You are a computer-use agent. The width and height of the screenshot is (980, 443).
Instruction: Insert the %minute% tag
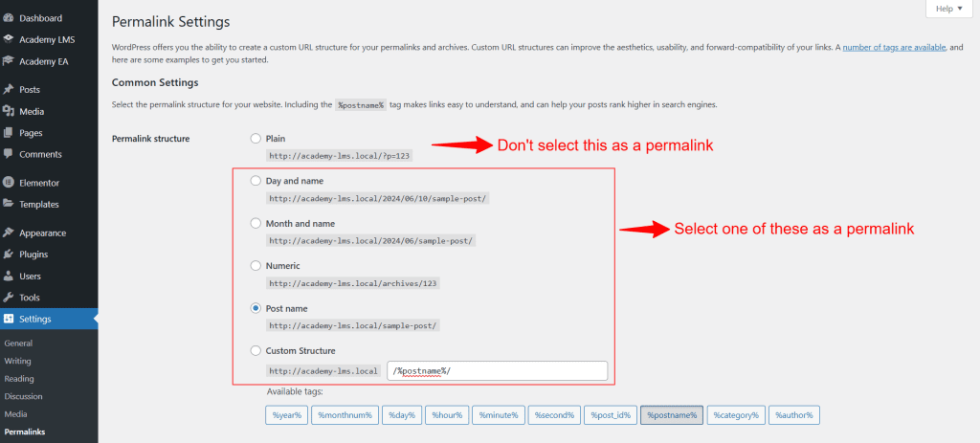click(498, 415)
